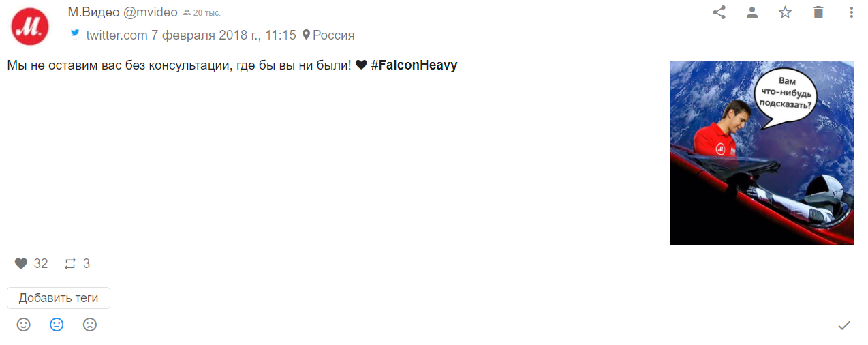The width and height of the screenshot is (868, 345).
Task: Open the twitter.com source link
Action: (117, 35)
